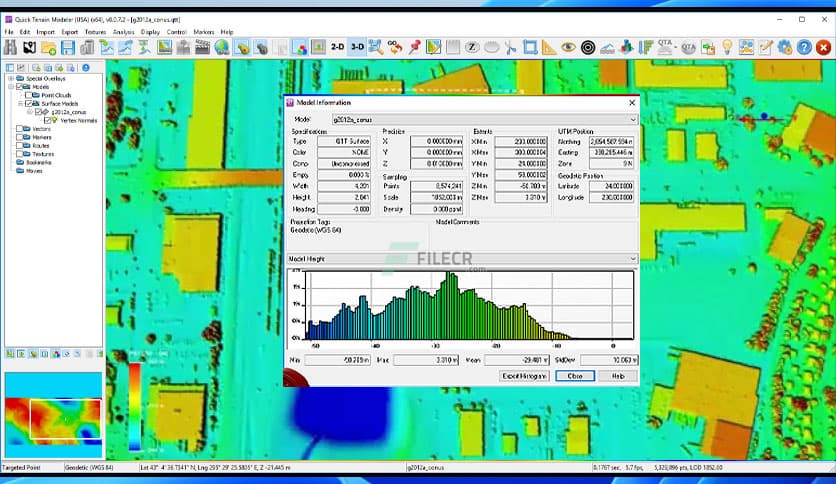Open the Display menu
Screen dimensions: 836x484
tap(150, 32)
